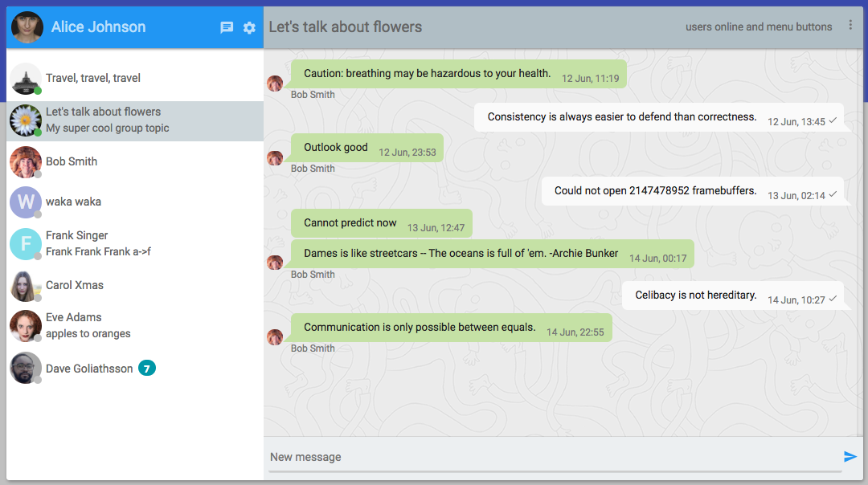The width and height of the screenshot is (868, 485).
Task: Click delivered checkmark at 12 Jun, 13:45
Action: 833,120
